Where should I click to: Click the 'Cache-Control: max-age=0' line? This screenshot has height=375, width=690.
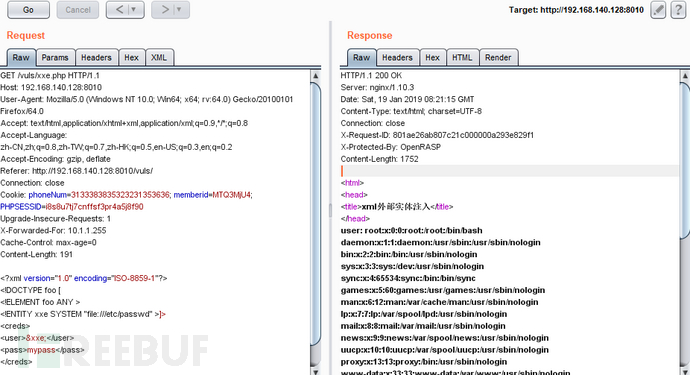coord(48,242)
